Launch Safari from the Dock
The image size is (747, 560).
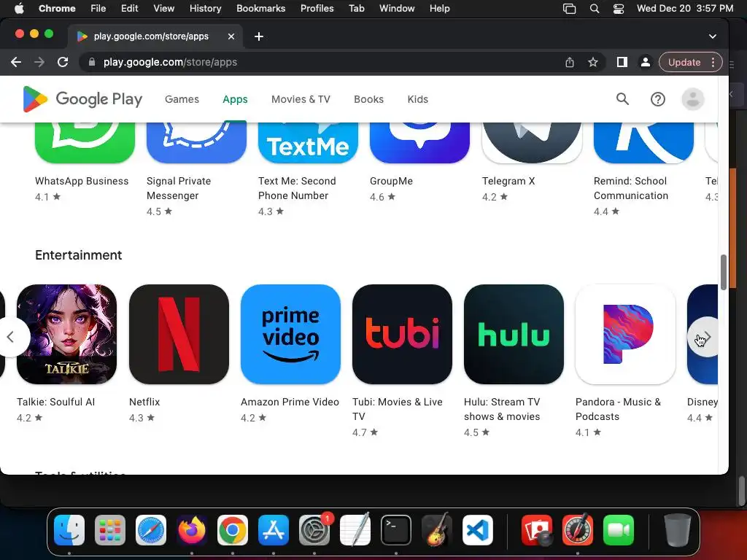click(x=151, y=530)
